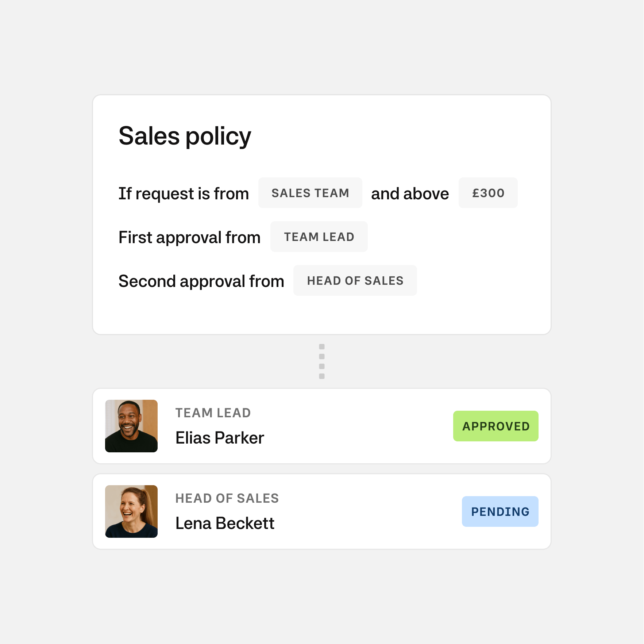The height and width of the screenshot is (644, 644).
Task: Open the HEAD OF SALES second approver dropdown
Action: tap(355, 281)
